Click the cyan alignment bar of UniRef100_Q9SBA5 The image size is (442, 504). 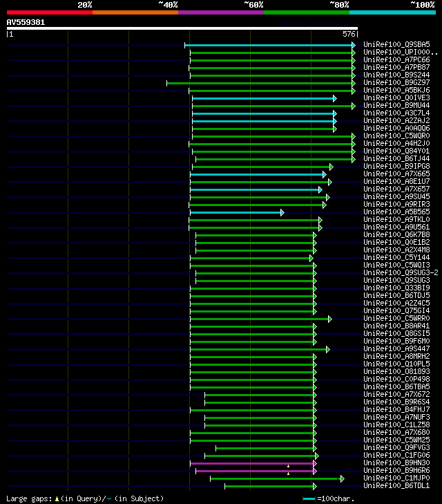269,46
